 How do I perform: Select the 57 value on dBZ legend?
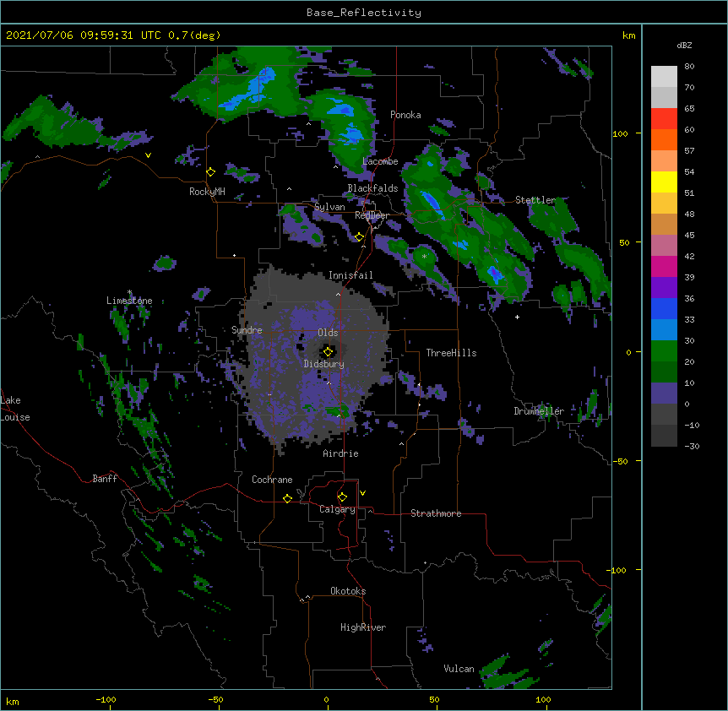(x=689, y=151)
